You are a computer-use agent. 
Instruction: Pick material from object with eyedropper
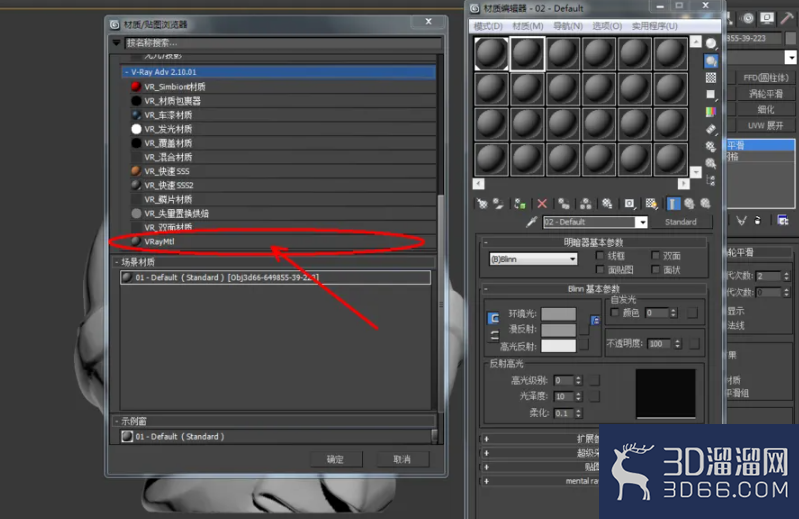tap(531, 222)
